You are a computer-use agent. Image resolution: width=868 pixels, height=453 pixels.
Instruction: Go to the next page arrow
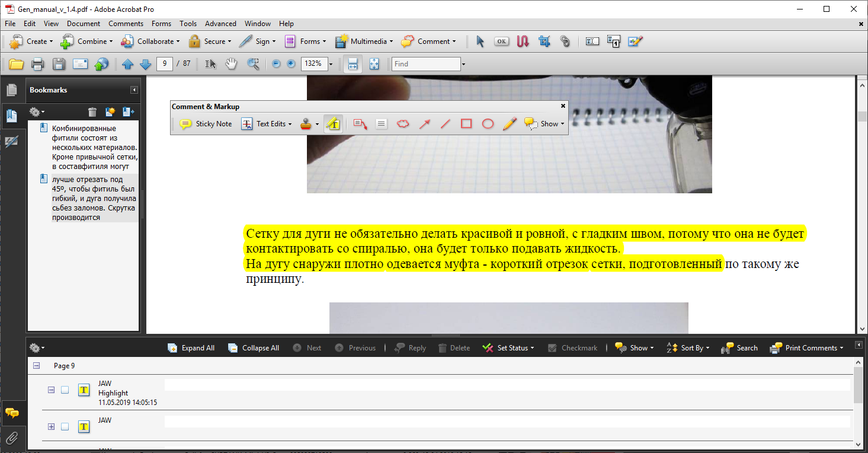coord(145,64)
